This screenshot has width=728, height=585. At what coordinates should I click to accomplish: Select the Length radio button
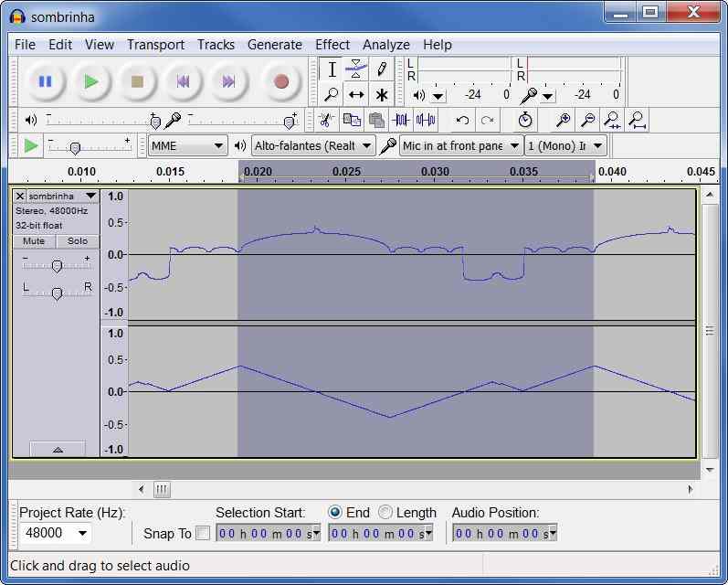tap(385, 513)
